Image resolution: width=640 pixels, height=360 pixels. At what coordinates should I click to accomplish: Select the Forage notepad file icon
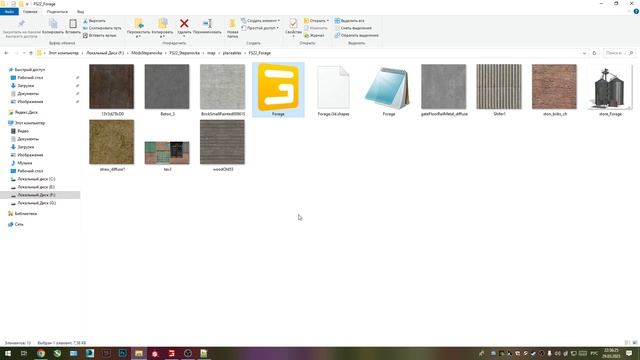point(388,89)
